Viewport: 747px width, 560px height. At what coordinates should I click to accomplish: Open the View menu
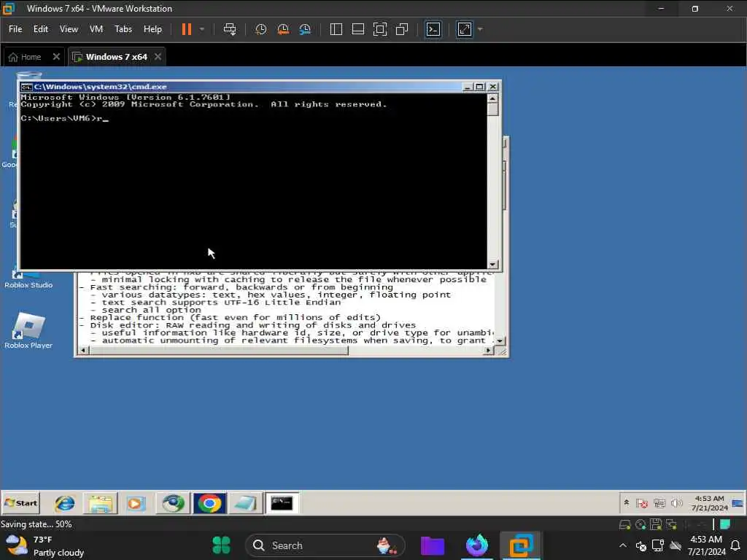click(69, 29)
